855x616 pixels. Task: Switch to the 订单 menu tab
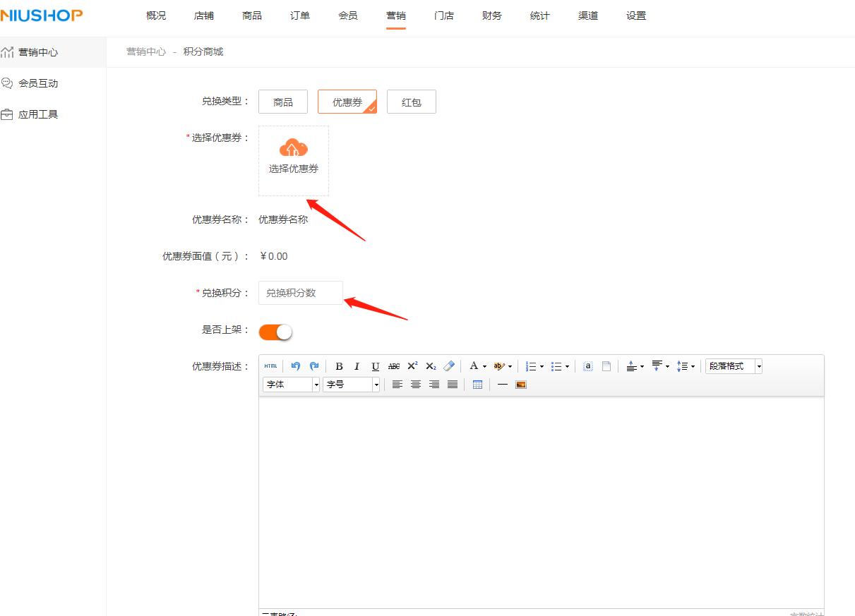coord(299,15)
